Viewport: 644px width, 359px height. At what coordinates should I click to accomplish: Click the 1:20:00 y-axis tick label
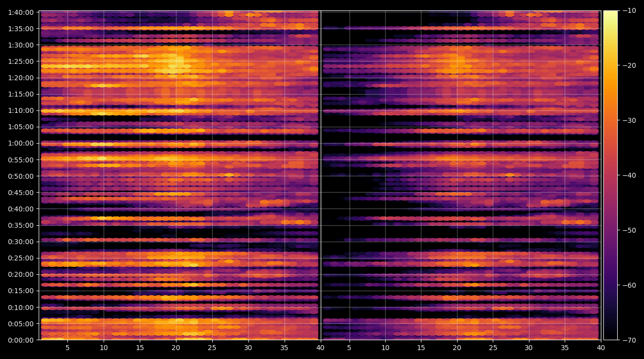click(21, 78)
